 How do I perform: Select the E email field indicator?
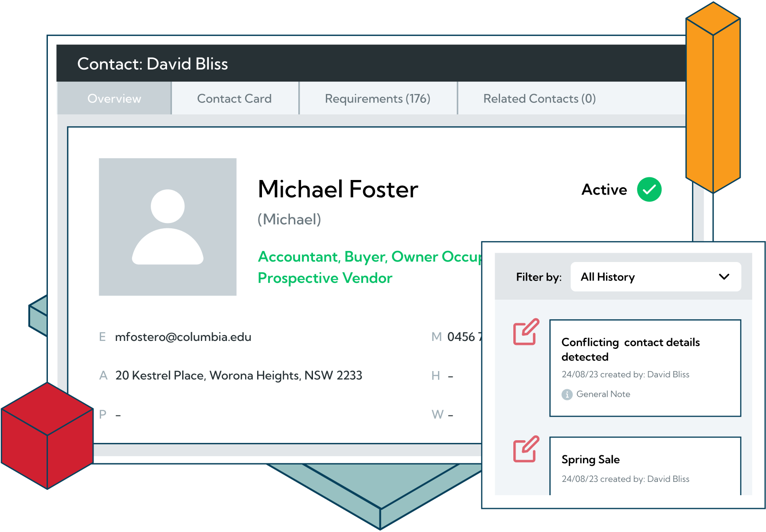point(103,337)
